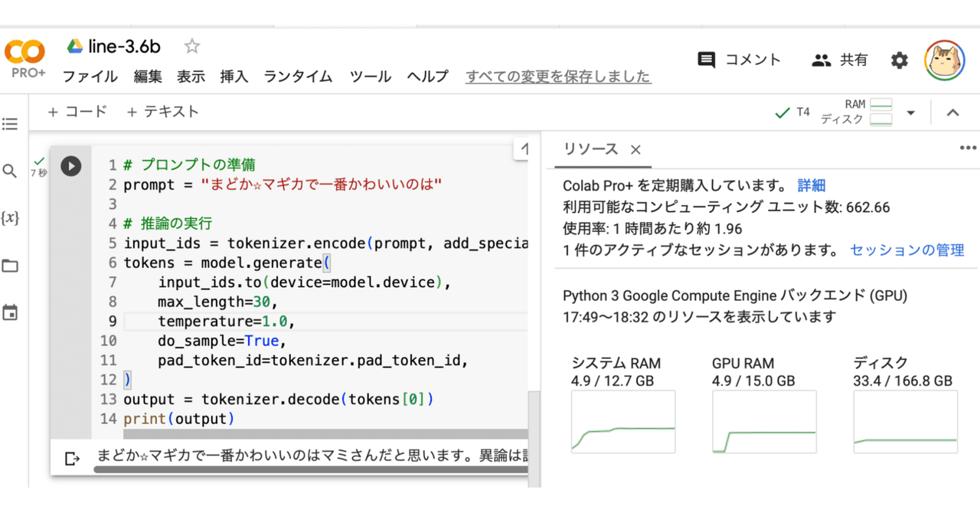The height and width of the screenshot is (513, 980).
Task: Open the lowest icon in the sidebar
Action: coord(10,312)
